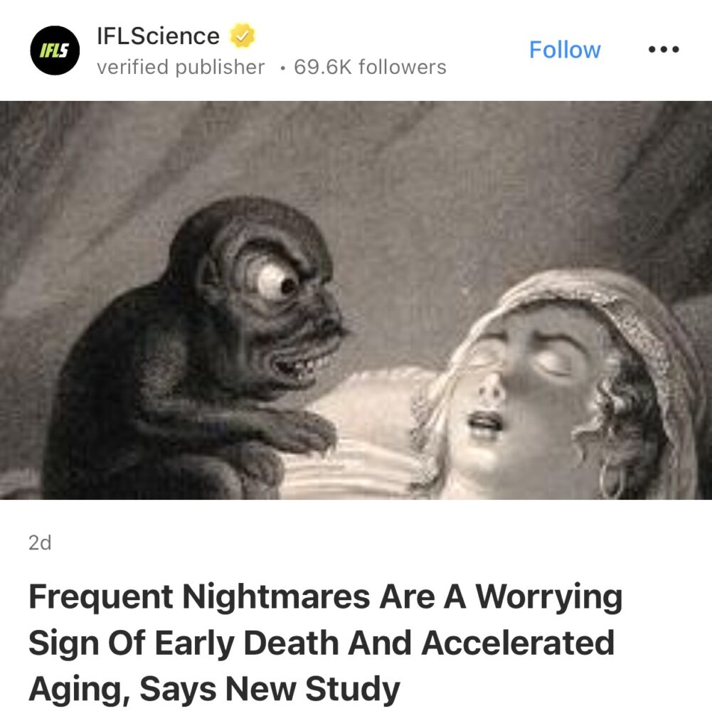
Task: Click the '2d' post timestamp
Action: point(40,542)
